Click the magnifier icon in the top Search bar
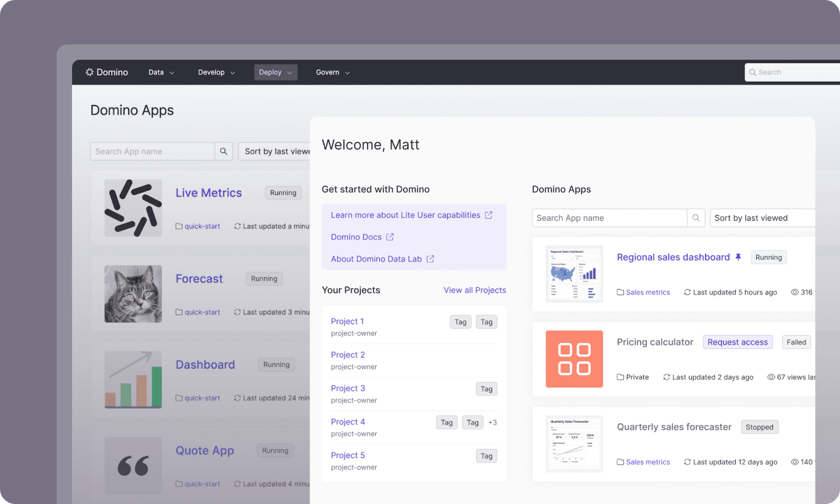Screen dimensions: 840x504 (x=753, y=72)
